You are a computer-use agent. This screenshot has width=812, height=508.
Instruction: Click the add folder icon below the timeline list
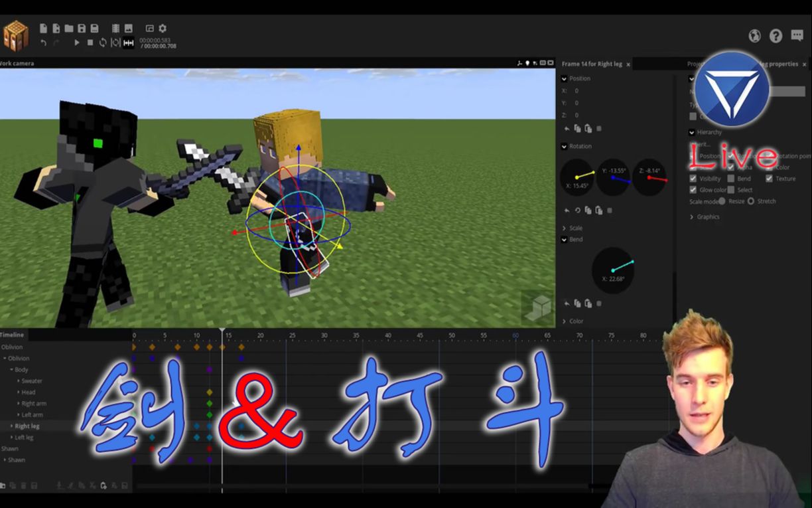(x=3, y=487)
